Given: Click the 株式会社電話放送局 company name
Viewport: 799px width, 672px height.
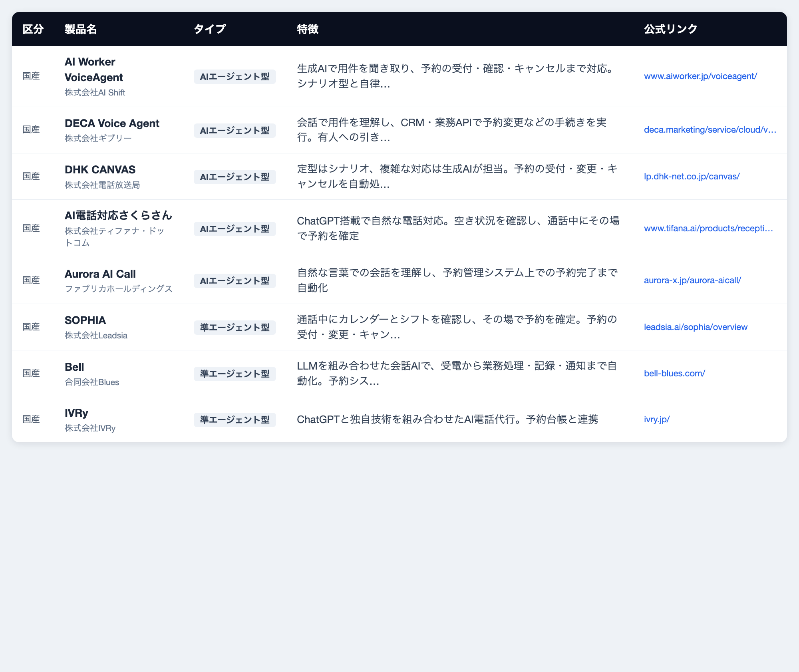Looking at the screenshot, I should click(x=102, y=185).
